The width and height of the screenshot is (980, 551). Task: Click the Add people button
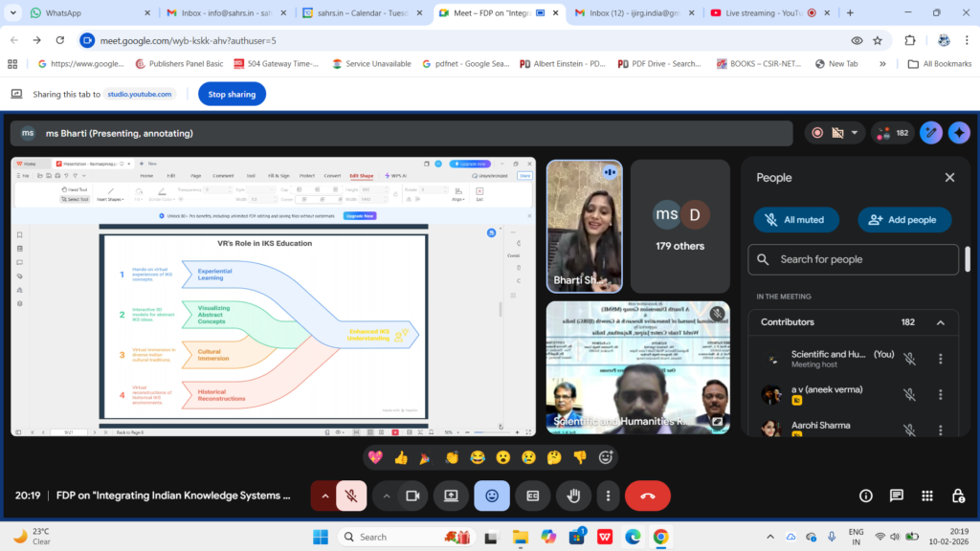coord(903,219)
